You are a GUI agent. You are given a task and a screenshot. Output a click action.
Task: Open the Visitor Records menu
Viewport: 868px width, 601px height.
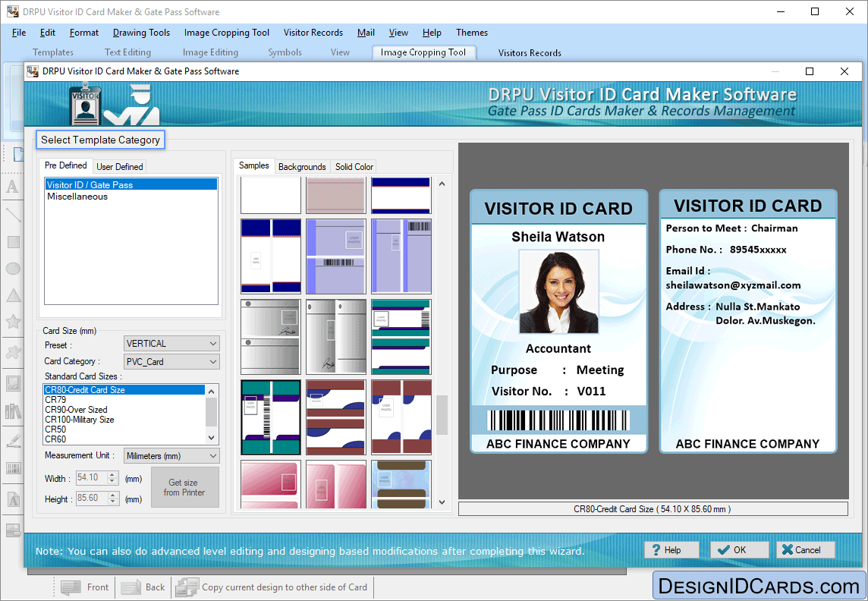(313, 33)
